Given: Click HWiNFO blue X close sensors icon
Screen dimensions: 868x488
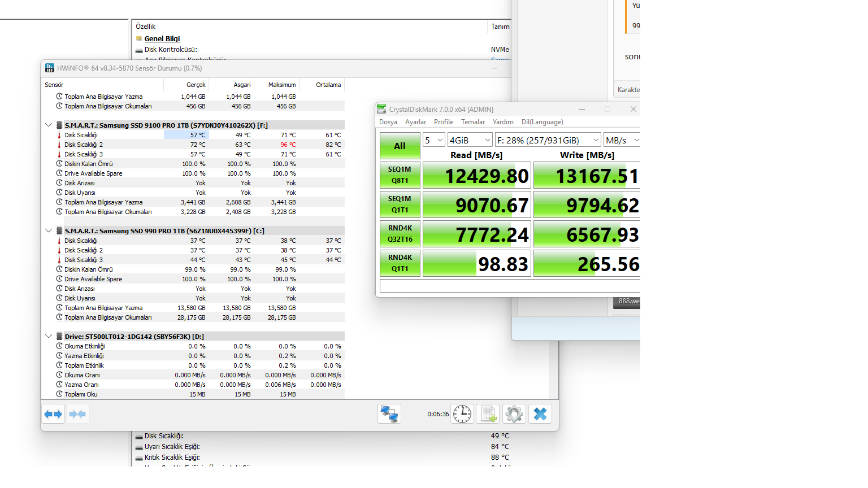Looking at the screenshot, I should pos(540,414).
